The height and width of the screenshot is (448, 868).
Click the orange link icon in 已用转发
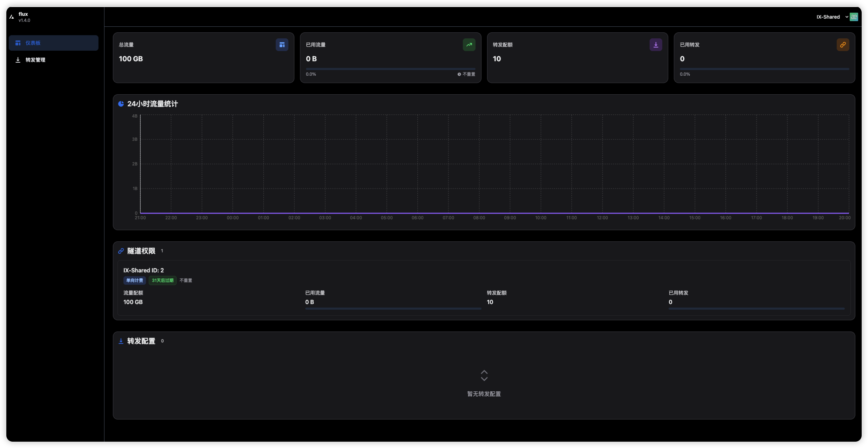click(x=843, y=45)
